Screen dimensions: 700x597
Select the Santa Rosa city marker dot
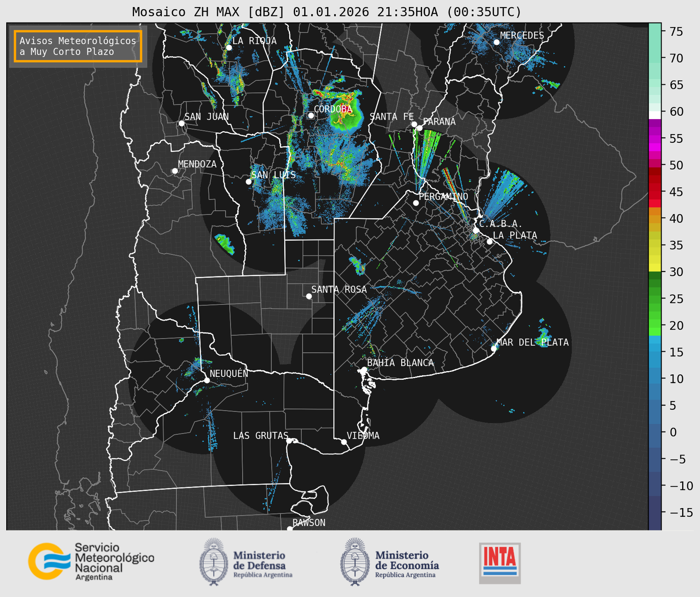(x=309, y=296)
